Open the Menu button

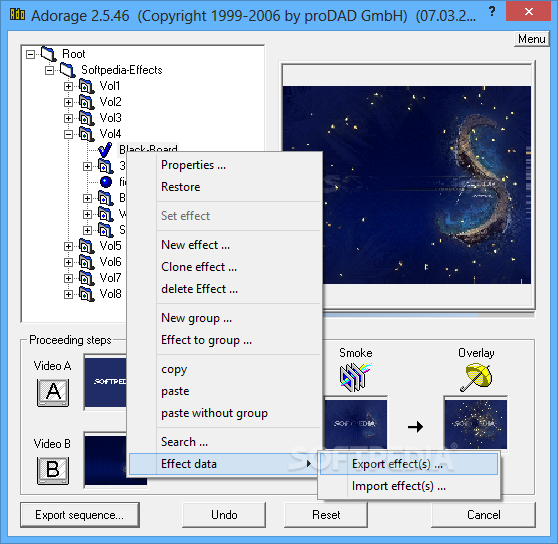point(531,39)
